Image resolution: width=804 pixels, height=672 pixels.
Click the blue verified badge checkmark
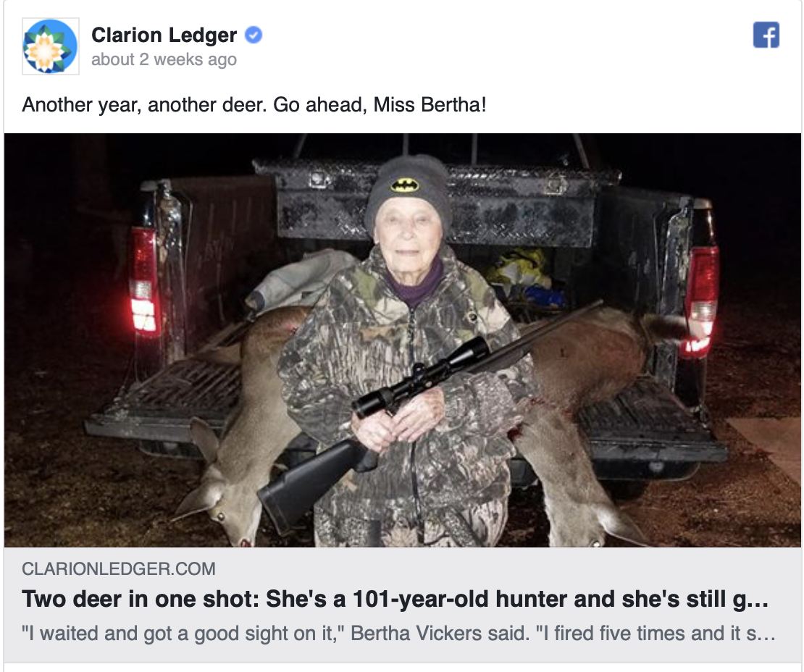pos(253,35)
